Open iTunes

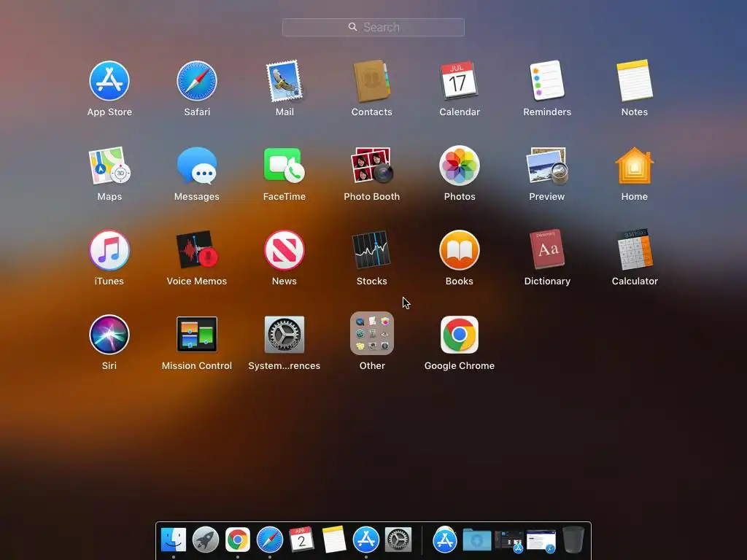pyautogui.click(x=109, y=250)
